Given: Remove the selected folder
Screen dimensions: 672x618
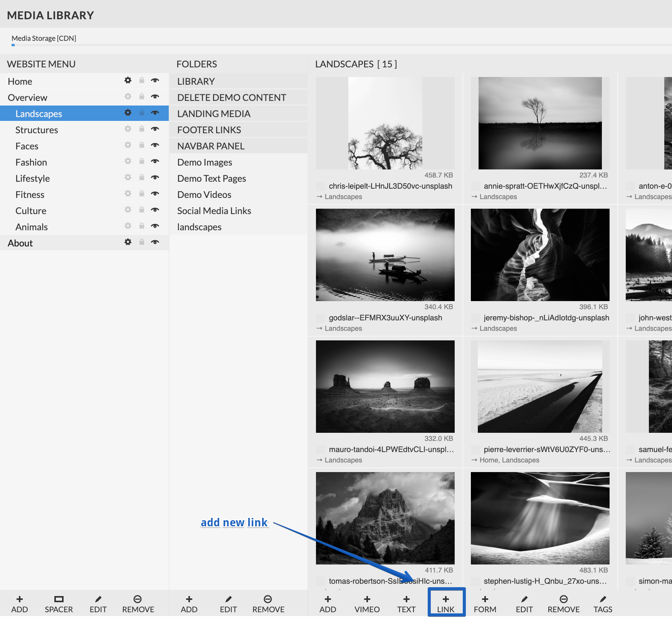Looking at the screenshot, I should [268, 604].
